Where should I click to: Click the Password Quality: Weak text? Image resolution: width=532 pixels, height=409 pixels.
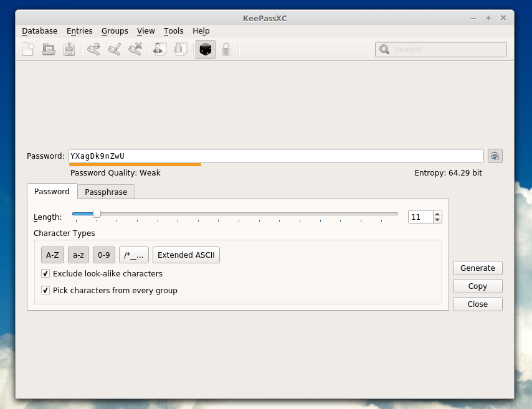(x=115, y=172)
